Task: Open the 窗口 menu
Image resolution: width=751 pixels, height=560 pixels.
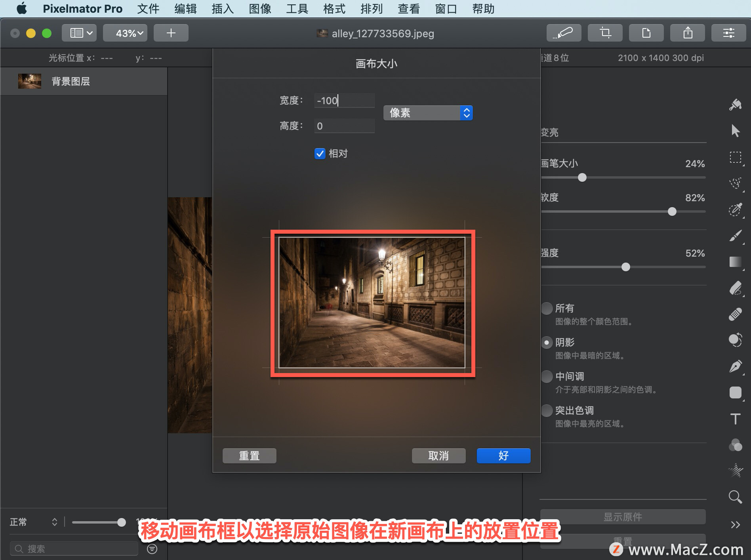Action: click(446, 8)
